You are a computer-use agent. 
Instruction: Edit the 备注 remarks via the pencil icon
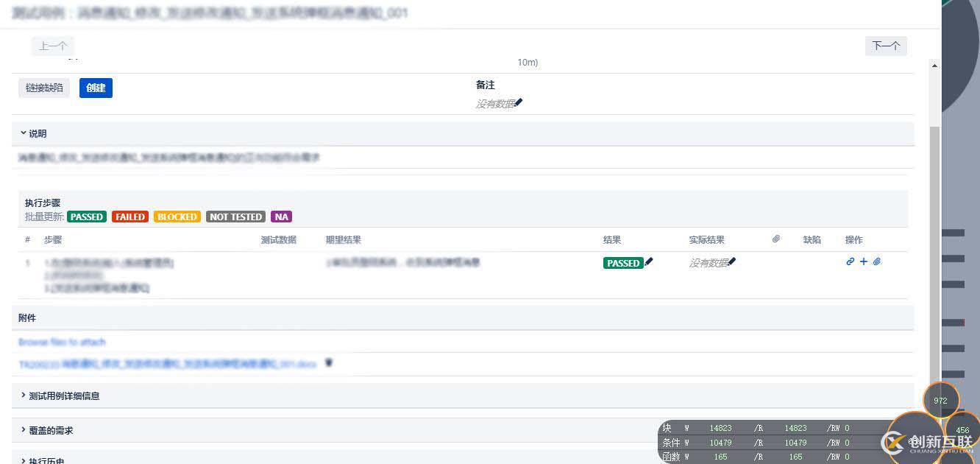tap(517, 103)
